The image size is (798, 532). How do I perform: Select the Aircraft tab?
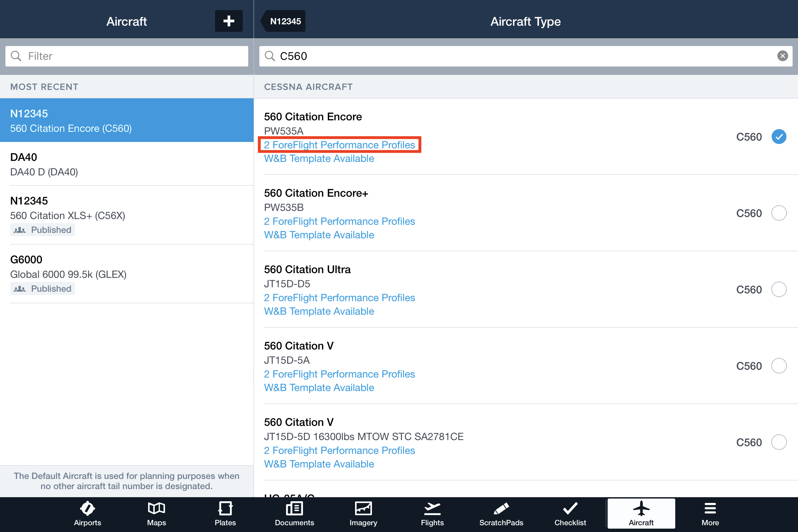click(641, 513)
